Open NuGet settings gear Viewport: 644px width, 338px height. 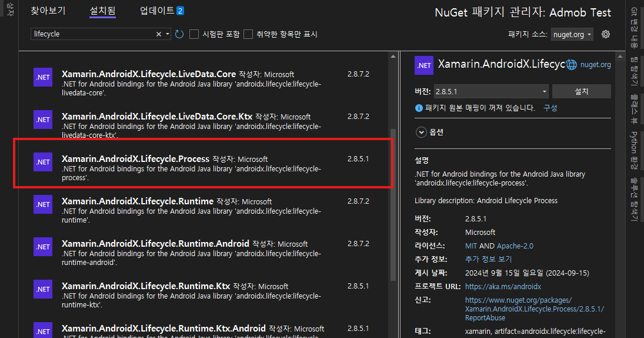[605, 34]
